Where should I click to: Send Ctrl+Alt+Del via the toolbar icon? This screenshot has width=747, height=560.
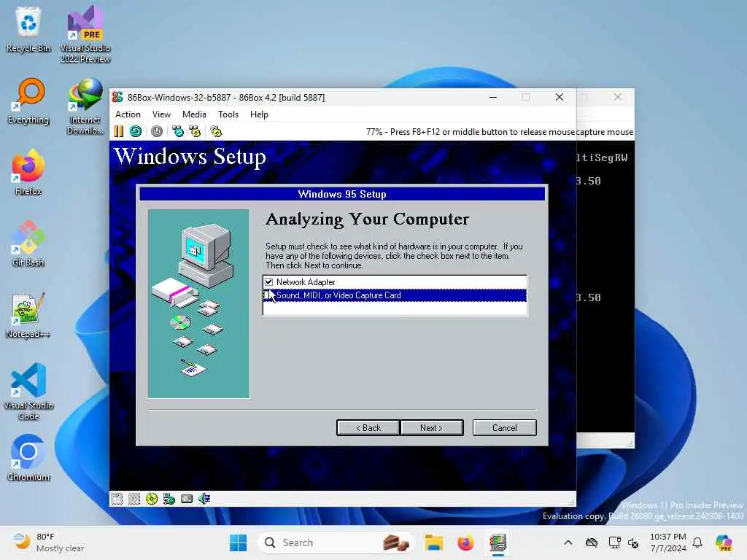coord(178,131)
